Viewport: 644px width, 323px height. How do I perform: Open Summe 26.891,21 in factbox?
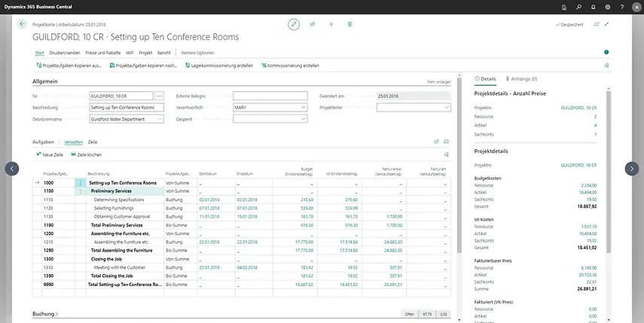[x=586, y=289]
